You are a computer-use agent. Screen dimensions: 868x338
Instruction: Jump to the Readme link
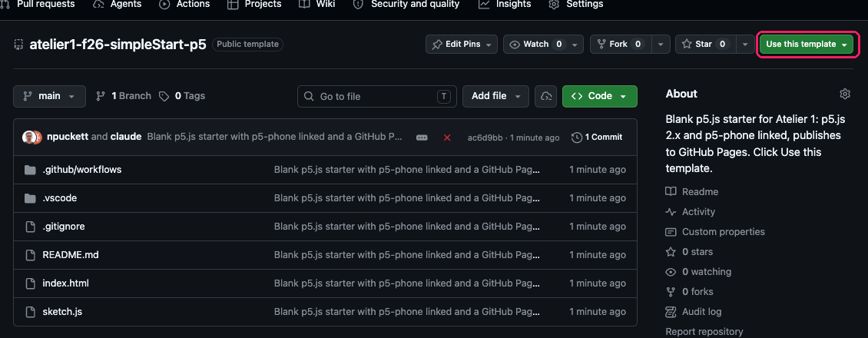[692, 192]
